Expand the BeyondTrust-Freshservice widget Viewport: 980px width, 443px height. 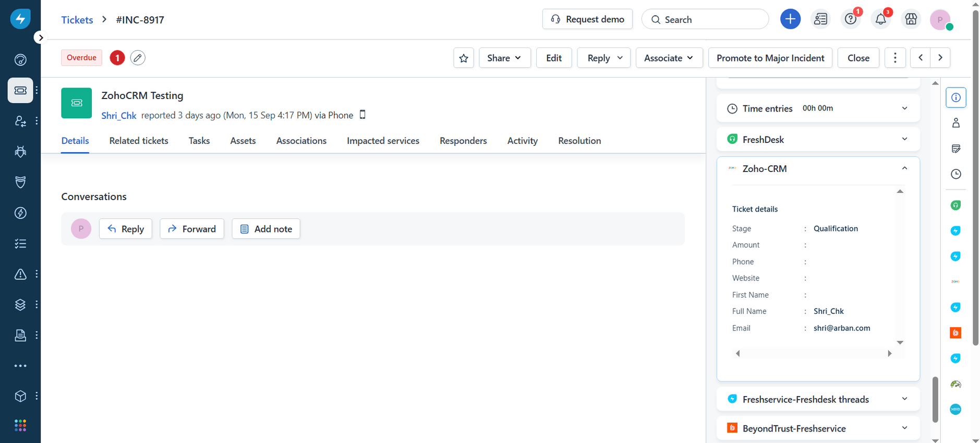[x=818, y=428]
